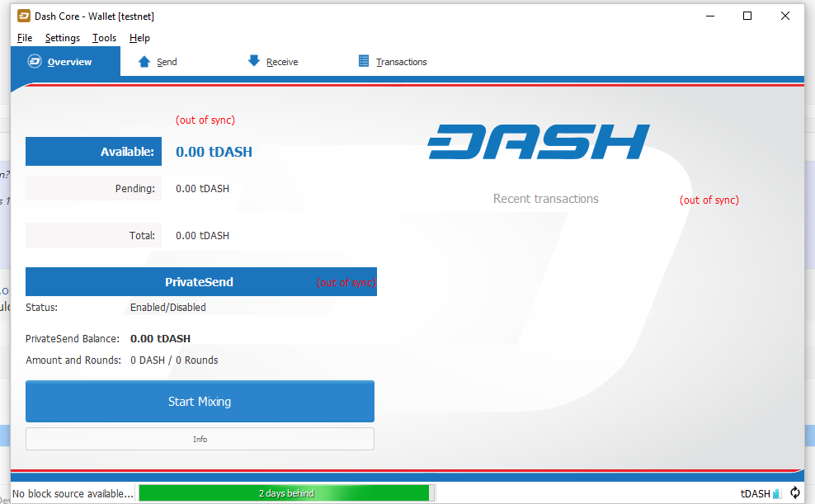Click the 'Enabled/Disabled' status value
Image resolution: width=815 pixels, height=504 pixels.
(168, 307)
